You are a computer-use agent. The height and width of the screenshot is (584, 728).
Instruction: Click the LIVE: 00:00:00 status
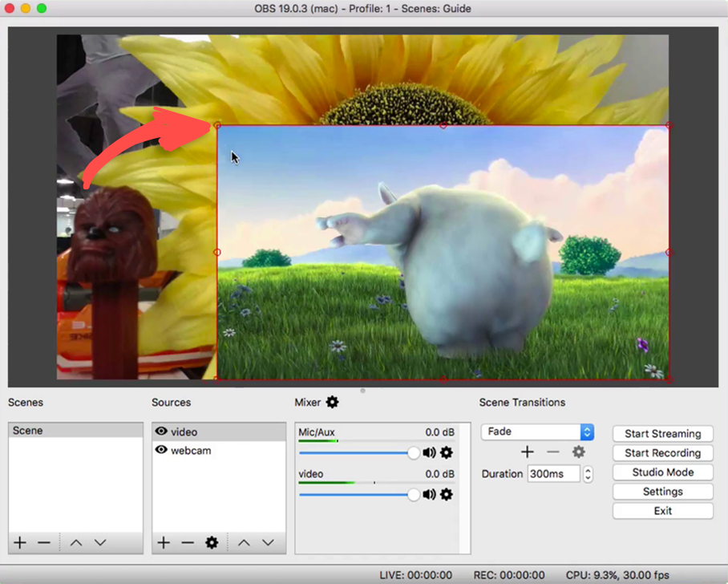click(x=415, y=575)
